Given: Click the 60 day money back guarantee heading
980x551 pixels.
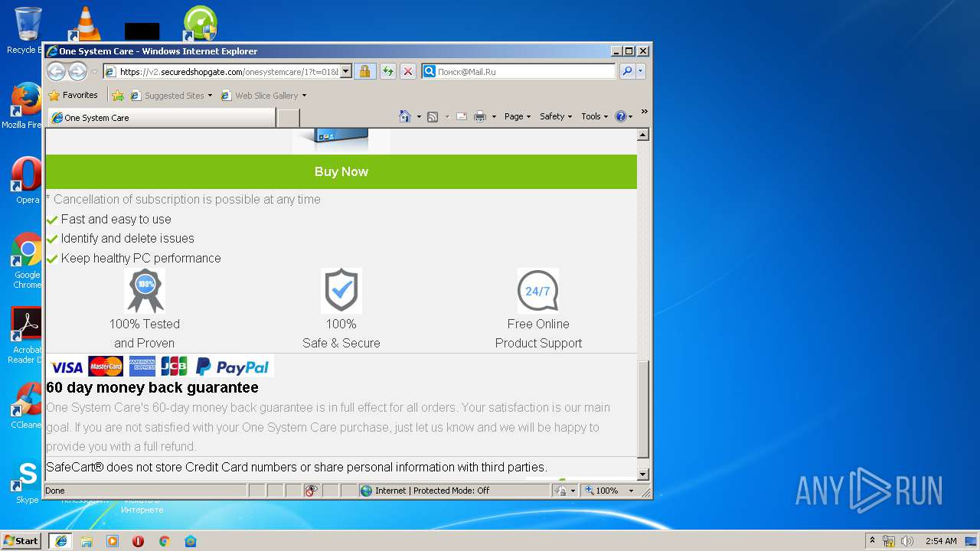Looking at the screenshot, I should [152, 387].
